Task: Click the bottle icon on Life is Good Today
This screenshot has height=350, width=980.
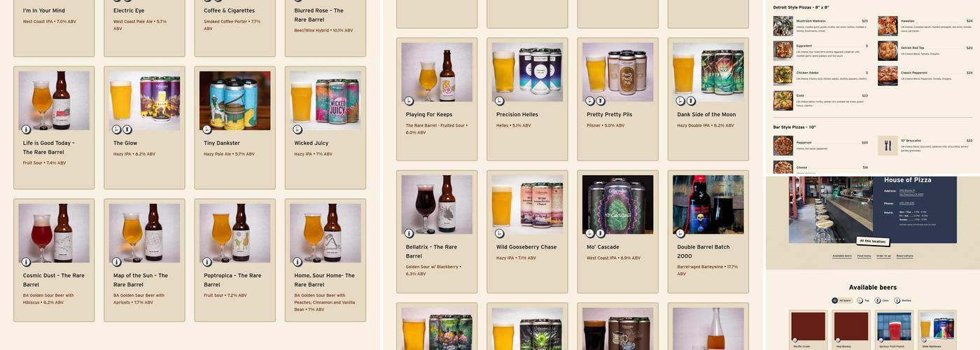Action: pyautogui.click(x=27, y=129)
